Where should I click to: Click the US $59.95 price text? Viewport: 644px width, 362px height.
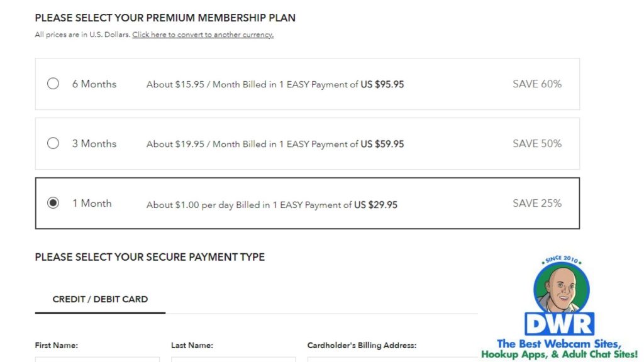pos(382,144)
